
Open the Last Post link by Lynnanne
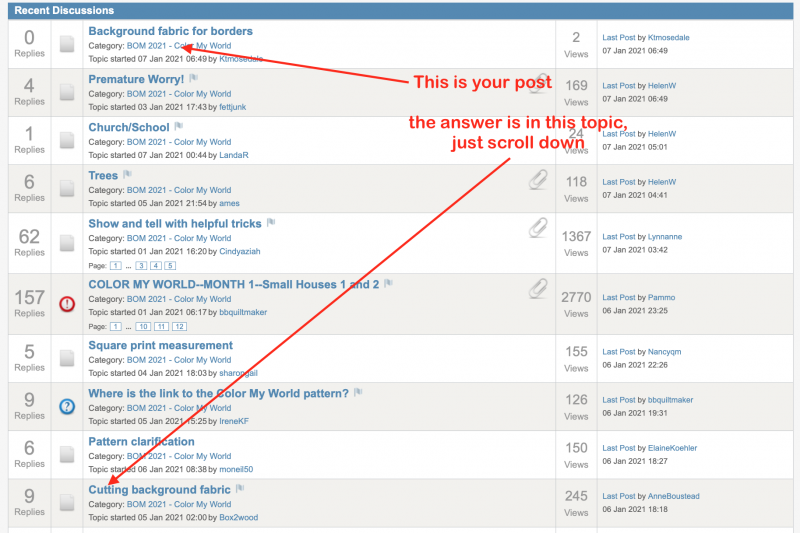coord(619,237)
